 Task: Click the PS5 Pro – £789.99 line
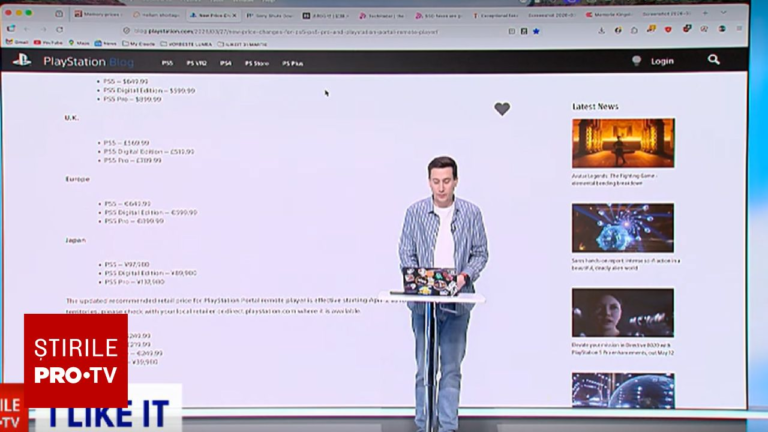[x=132, y=160]
